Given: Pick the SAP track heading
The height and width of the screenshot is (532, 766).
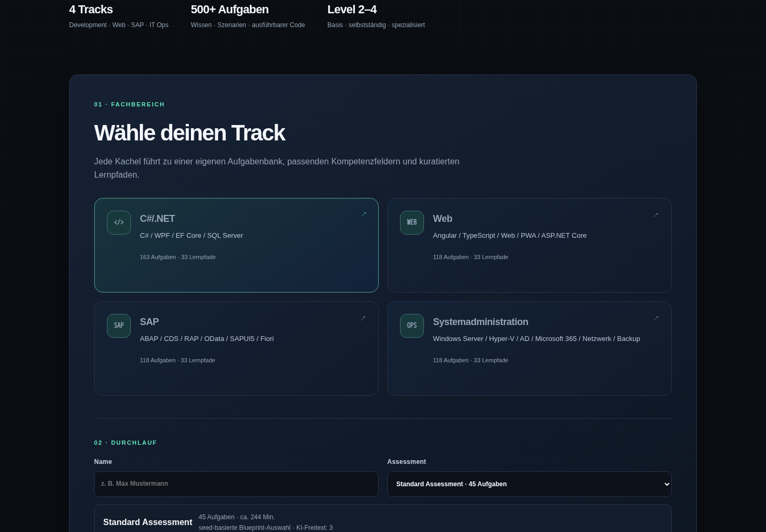Looking at the screenshot, I should [149, 322].
